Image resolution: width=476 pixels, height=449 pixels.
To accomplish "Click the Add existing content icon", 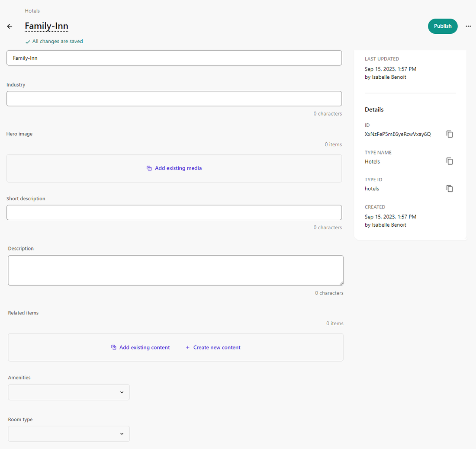I will click(114, 347).
